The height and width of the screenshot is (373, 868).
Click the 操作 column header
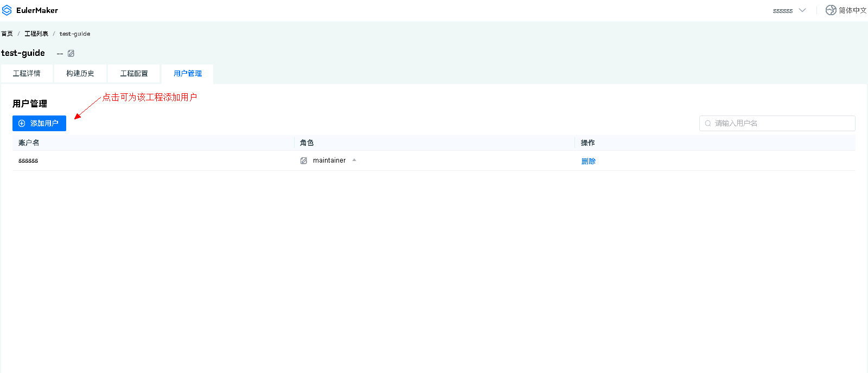coord(588,143)
